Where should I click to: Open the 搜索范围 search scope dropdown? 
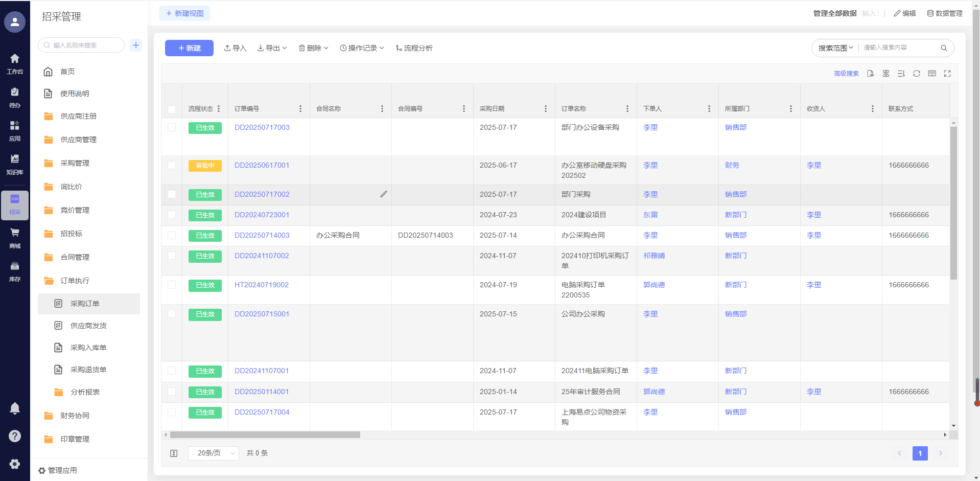click(x=835, y=48)
